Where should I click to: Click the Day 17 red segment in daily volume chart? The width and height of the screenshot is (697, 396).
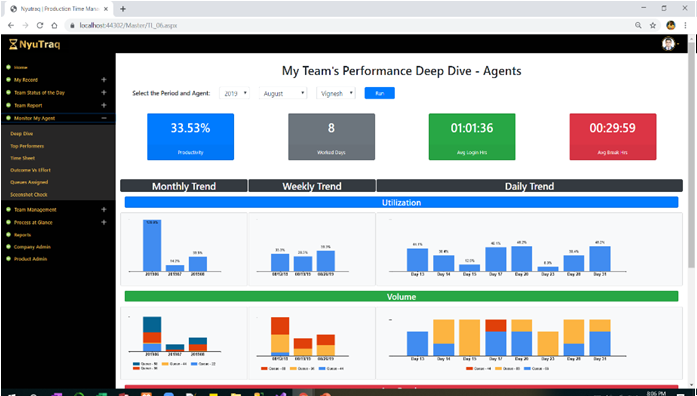[x=496, y=325]
